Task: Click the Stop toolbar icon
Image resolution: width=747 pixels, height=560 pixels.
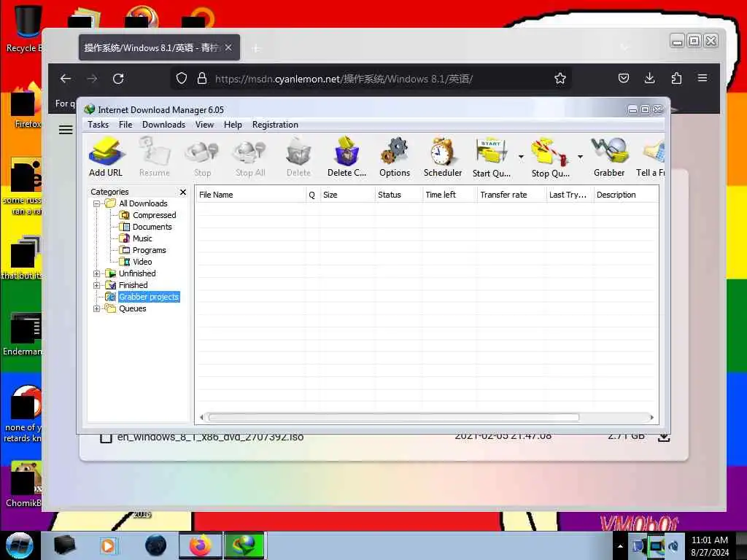Action: (202, 157)
